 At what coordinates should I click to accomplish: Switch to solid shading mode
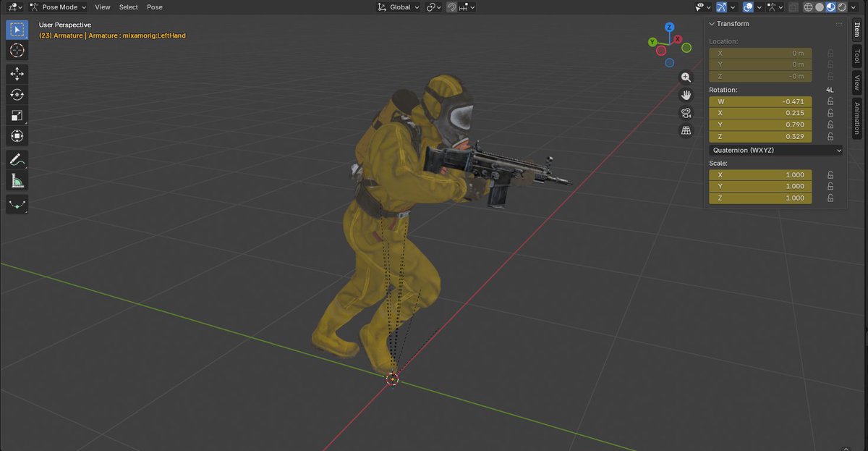click(820, 7)
